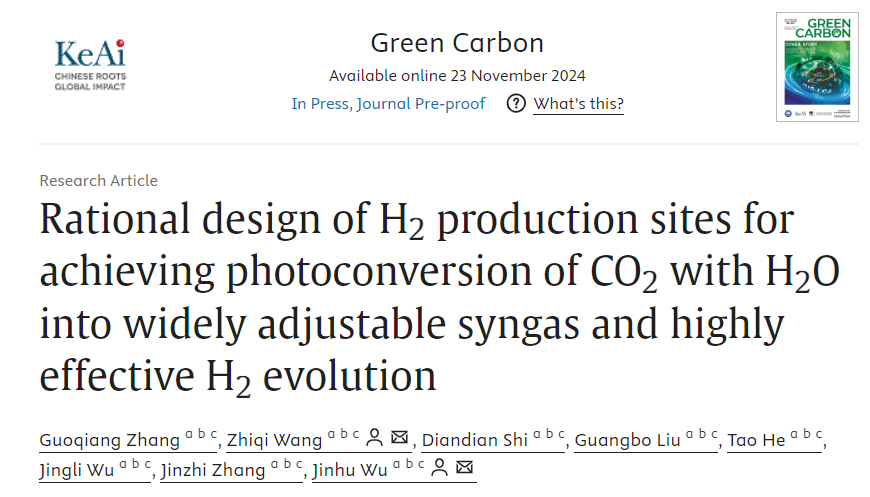
Task: Show author Jingli Wu's information
Action: [76, 469]
